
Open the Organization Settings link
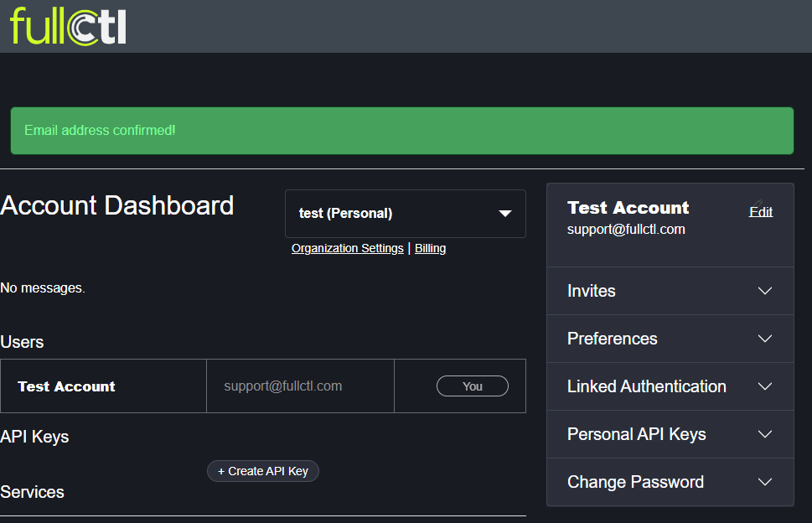348,248
